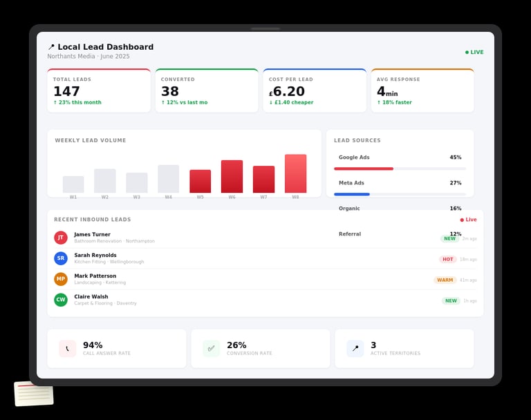The image size is (531, 420).
Task: Click the SR avatar for Sarah Reynolds
Action: [61, 258]
